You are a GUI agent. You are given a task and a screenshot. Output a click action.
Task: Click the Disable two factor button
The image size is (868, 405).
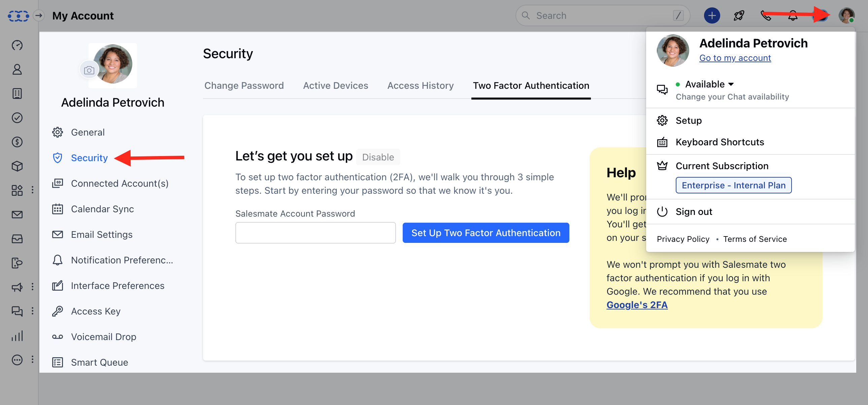pyautogui.click(x=378, y=157)
